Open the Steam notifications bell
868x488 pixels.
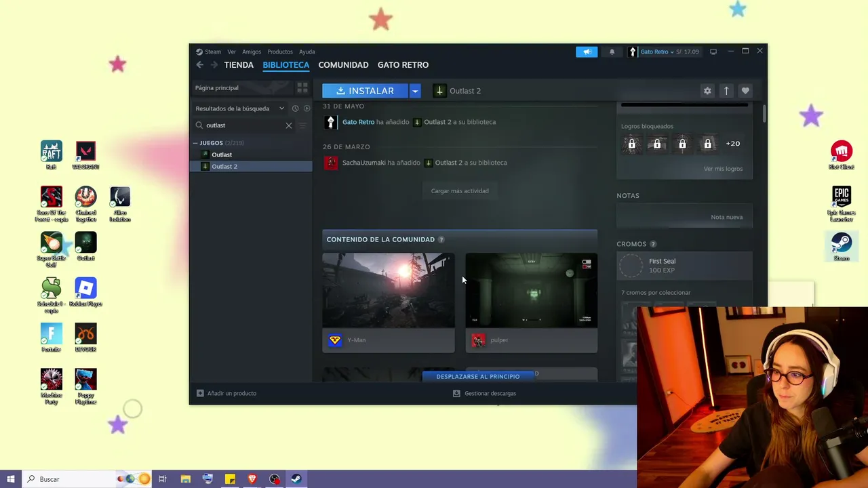pos(612,52)
